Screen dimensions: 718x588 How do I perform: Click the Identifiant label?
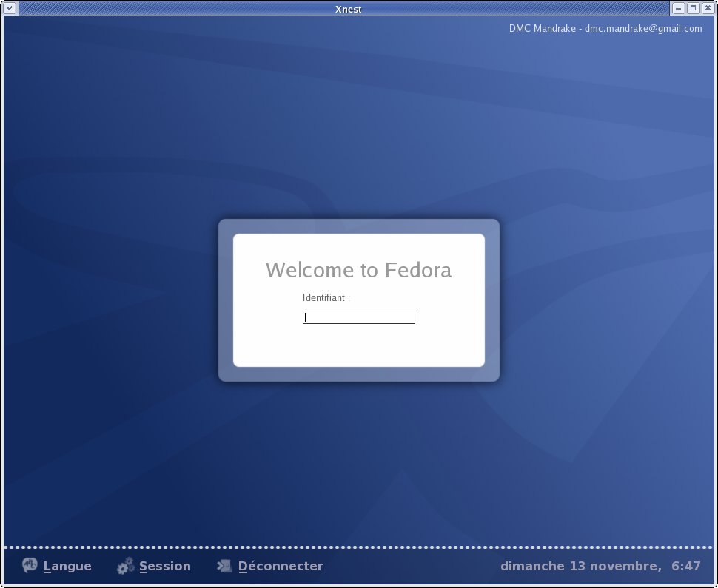[x=326, y=298]
